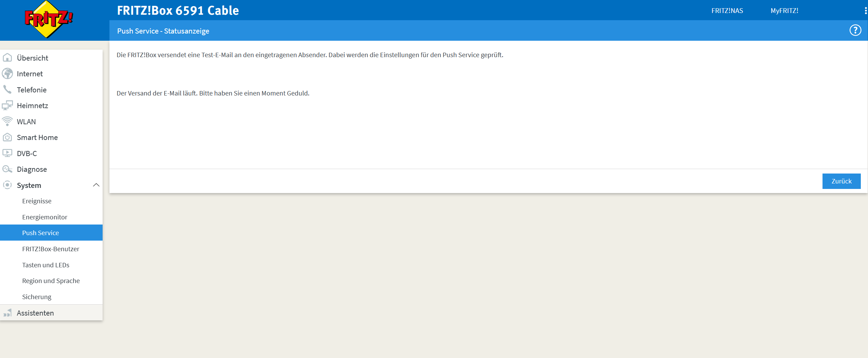The height and width of the screenshot is (358, 868).
Task: Open MyFRITZ! link
Action: (784, 11)
